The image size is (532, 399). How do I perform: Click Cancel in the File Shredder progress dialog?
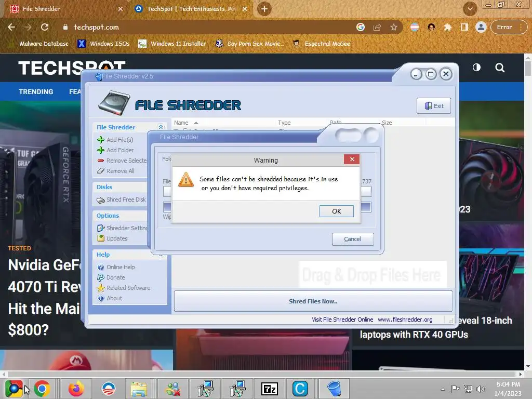353,239
